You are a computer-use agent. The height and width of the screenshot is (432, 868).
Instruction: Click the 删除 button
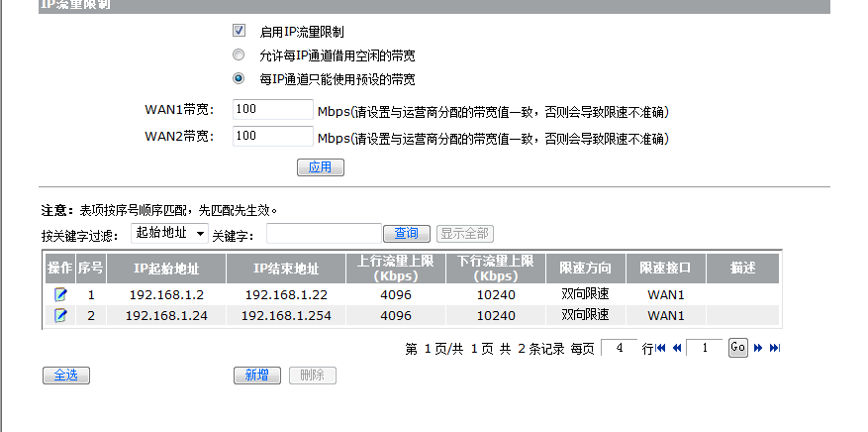(312, 376)
